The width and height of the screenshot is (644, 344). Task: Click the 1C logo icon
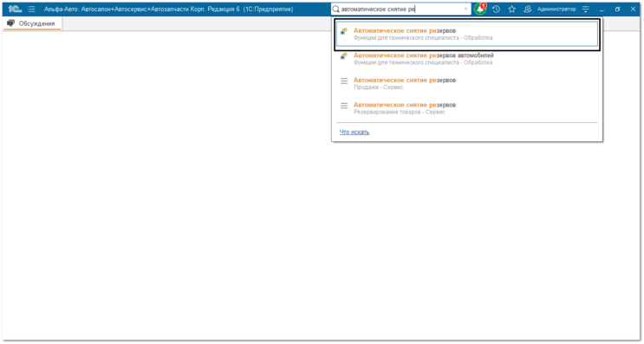[15, 9]
